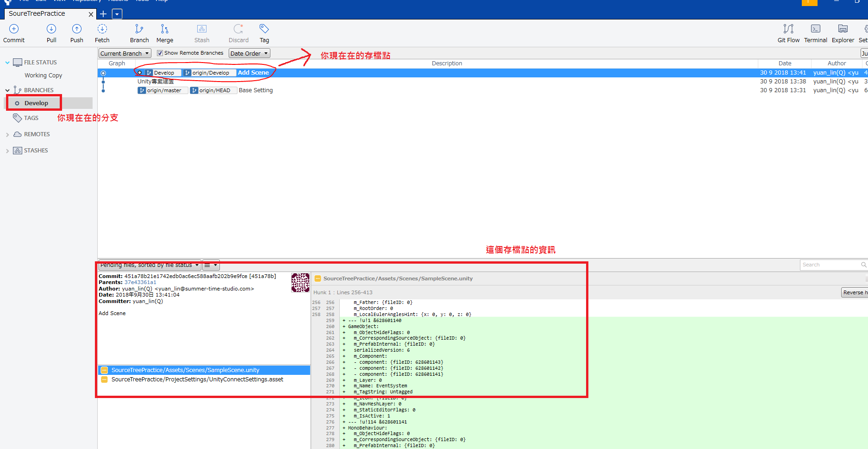868x449 pixels.
Task: Open Pending files sort dropdown
Action: pos(150,265)
